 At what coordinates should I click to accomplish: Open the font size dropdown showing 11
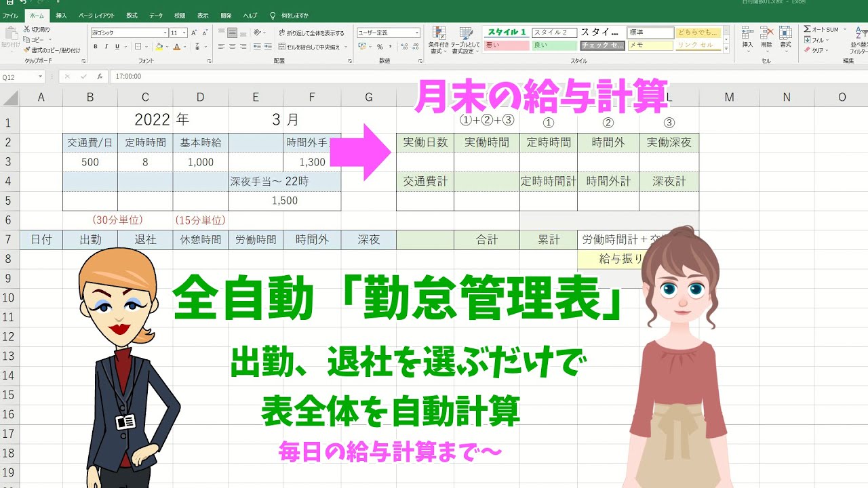click(184, 33)
